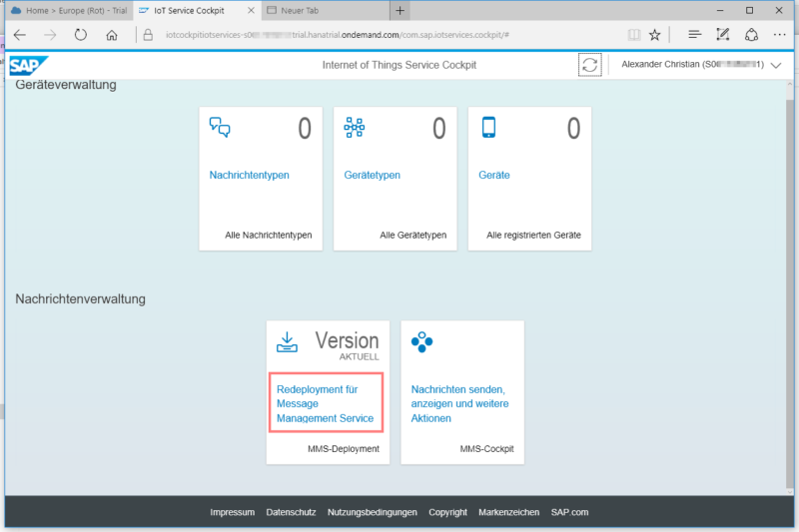
Task: Switch to the Neuer Tab browser tab
Action: point(326,10)
